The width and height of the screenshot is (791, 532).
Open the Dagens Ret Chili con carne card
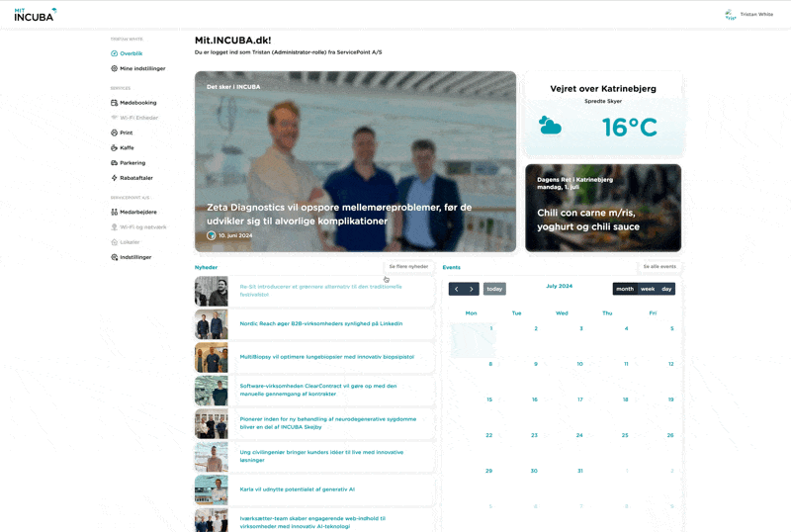603,208
